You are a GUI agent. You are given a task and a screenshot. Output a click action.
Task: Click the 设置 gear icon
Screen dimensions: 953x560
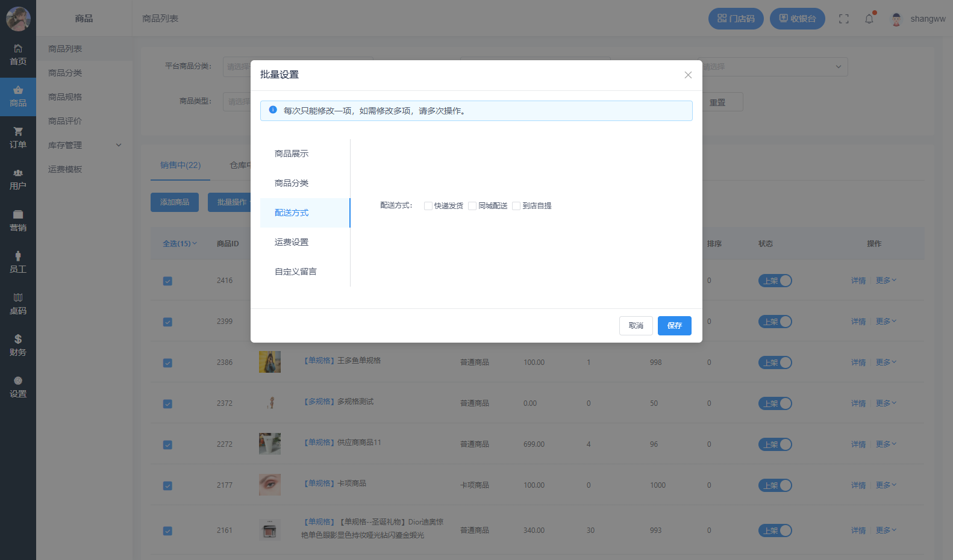(18, 381)
